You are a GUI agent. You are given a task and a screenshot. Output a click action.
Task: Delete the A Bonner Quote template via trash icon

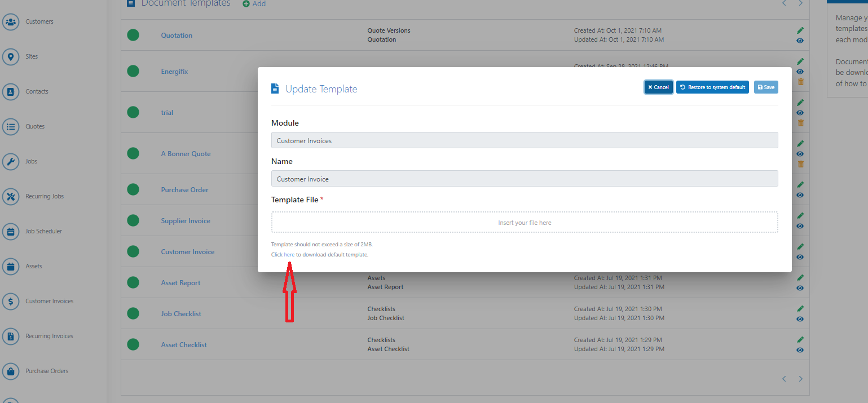click(x=800, y=164)
